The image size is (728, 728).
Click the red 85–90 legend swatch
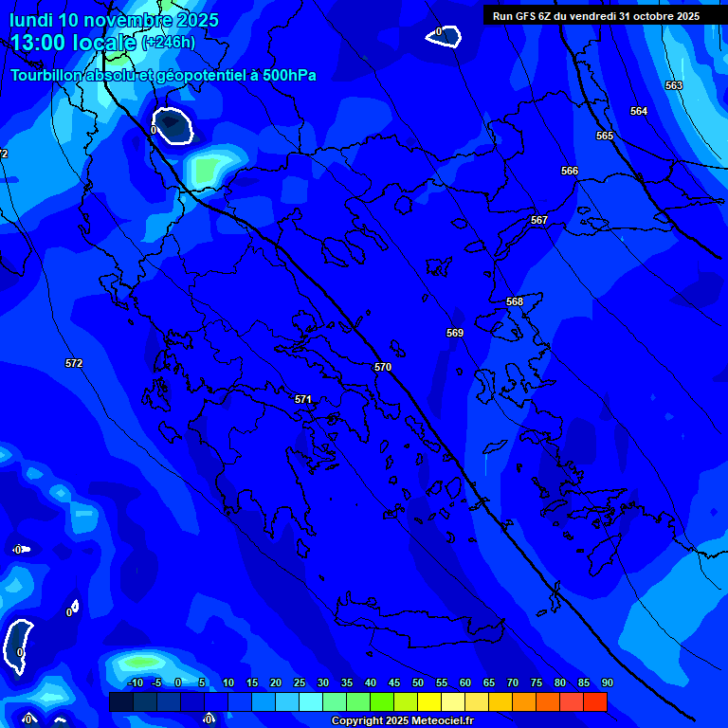point(595,701)
